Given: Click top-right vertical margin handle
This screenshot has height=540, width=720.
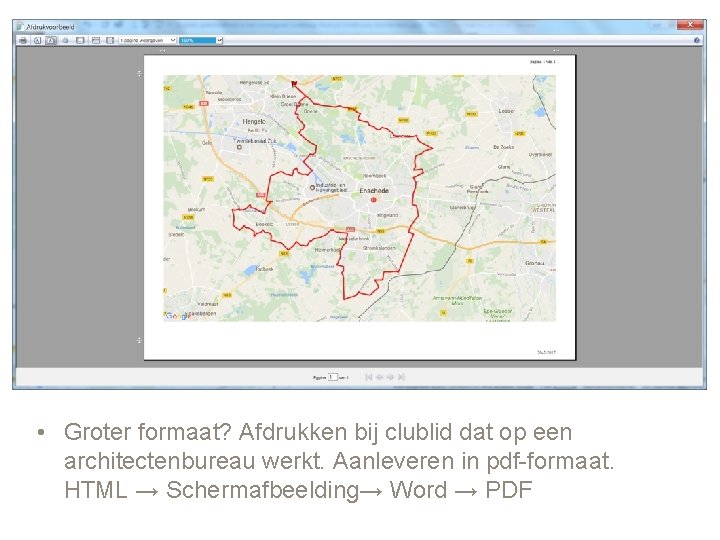Looking at the screenshot, I should pyautogui.click(x=556, y=51).
